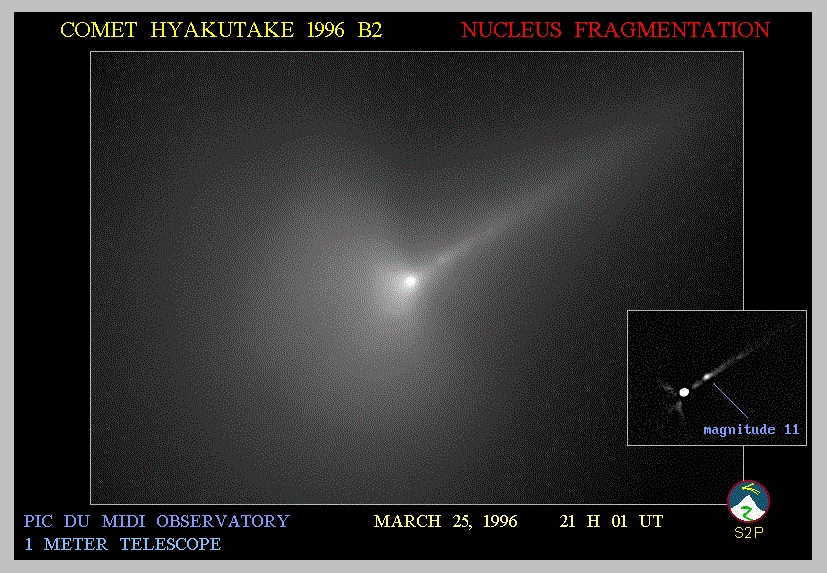Viewport: 827px width, 573px height.
Task: Click the "S2P" text under the logo
Action: point(748,533)
